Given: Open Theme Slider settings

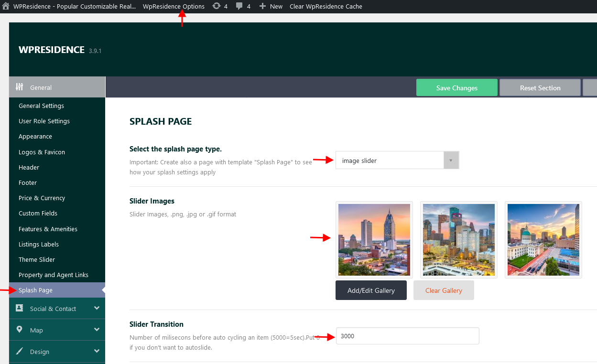Looking at the screenshot, I should coord(37,259).
